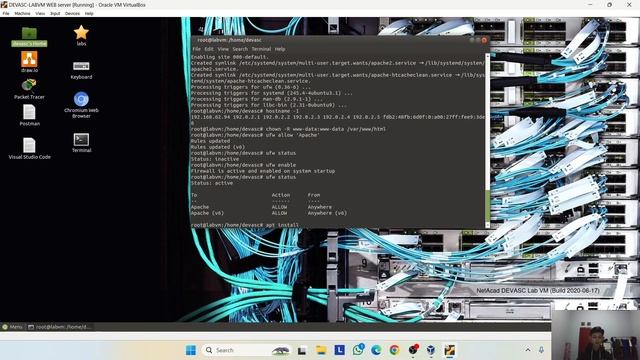
Task: Open the terminal window's File menu
Action: 196,49
